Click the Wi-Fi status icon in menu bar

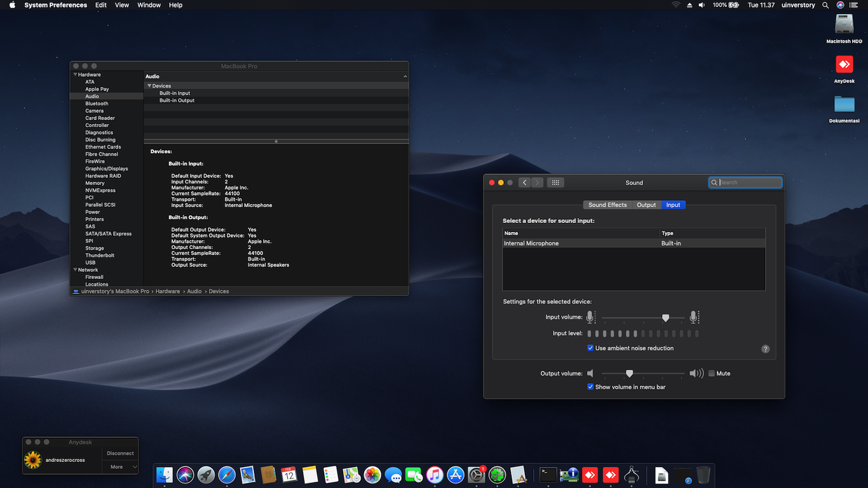(675, 5)
